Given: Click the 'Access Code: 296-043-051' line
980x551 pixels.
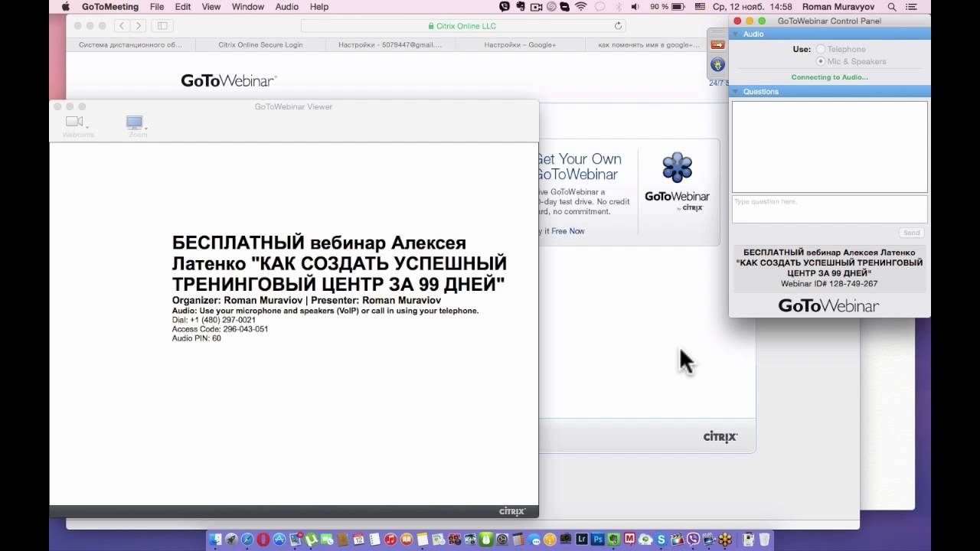Looking at the screenshot, I should (220, 329).
